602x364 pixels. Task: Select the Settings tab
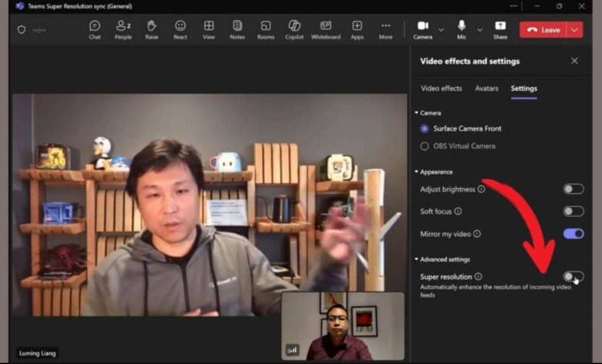523,88
